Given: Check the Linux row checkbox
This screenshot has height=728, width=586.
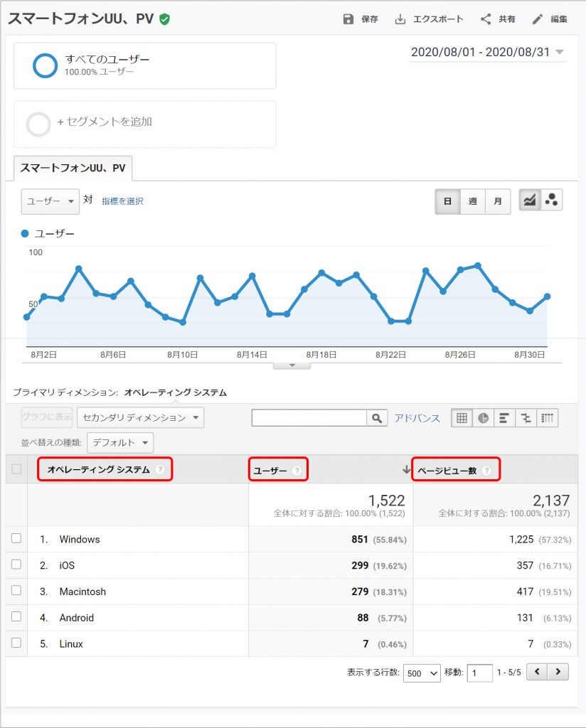Looking at the screenshot, I should coord(16,643).
